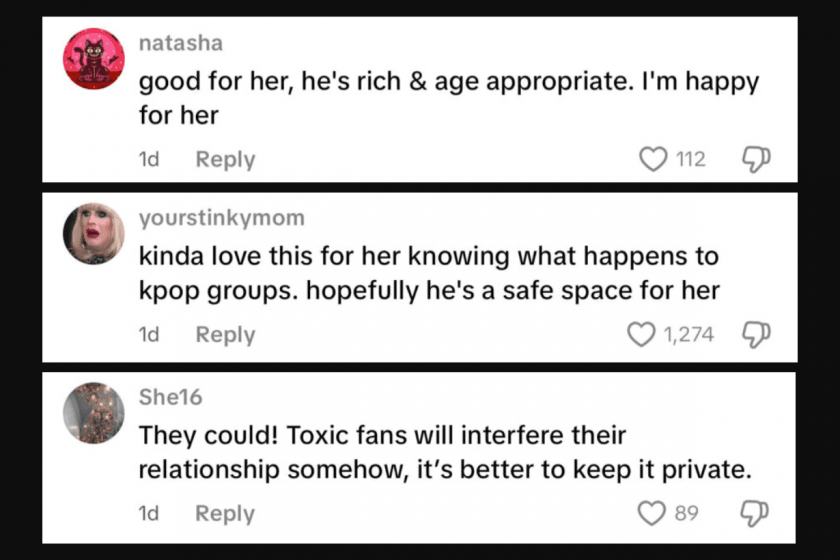Screen dimensions: 840x560
Task: Visit She16's username link
Action: coord(170,397)
